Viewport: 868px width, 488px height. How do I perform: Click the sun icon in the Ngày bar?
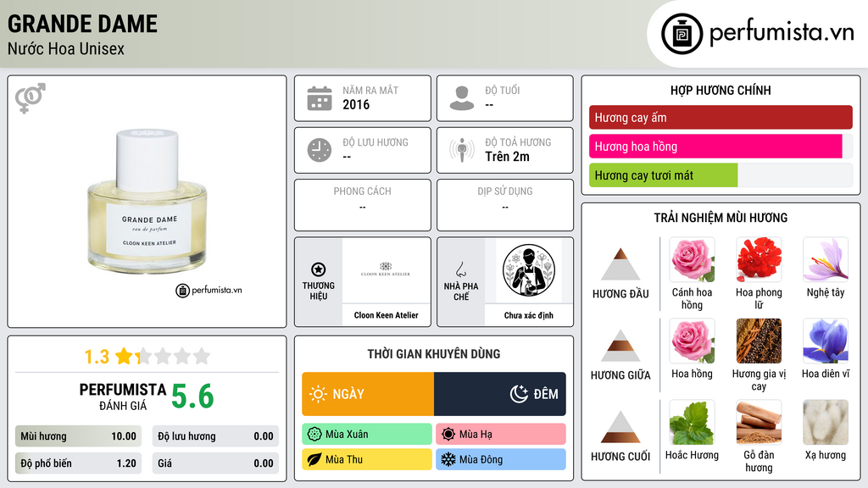pyautogui.click(x=319, y=394)
